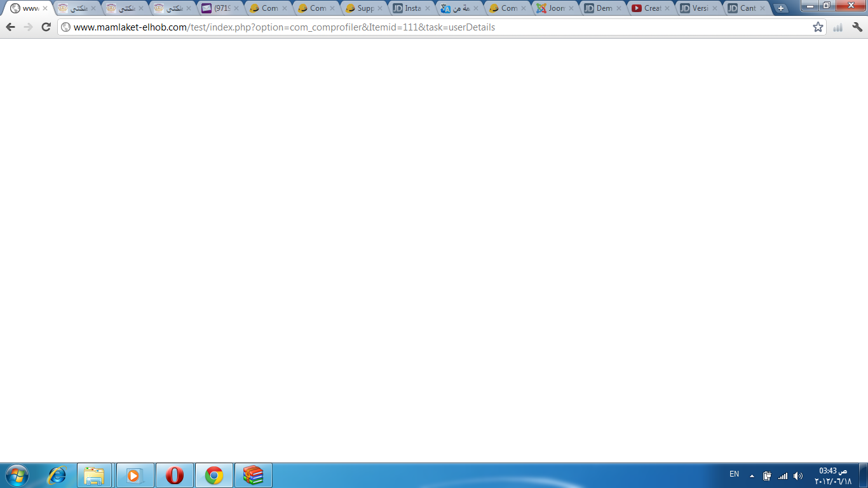Open the Windows Start menu
This screenshot has height=488, width=868.
17,475
